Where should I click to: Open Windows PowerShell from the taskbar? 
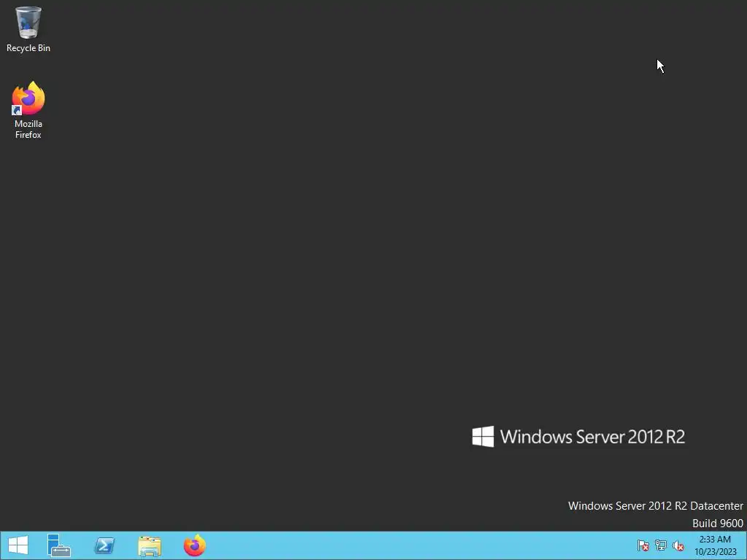coord(104,545)
